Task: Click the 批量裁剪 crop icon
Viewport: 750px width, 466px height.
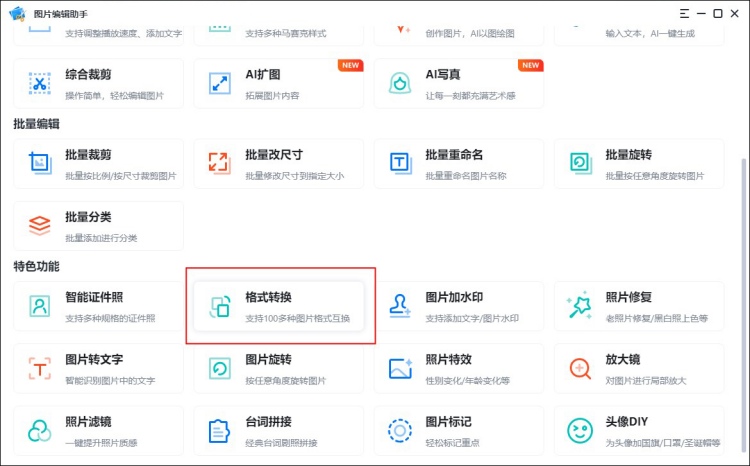Action: pyautogui.click(x=40, y=163)
